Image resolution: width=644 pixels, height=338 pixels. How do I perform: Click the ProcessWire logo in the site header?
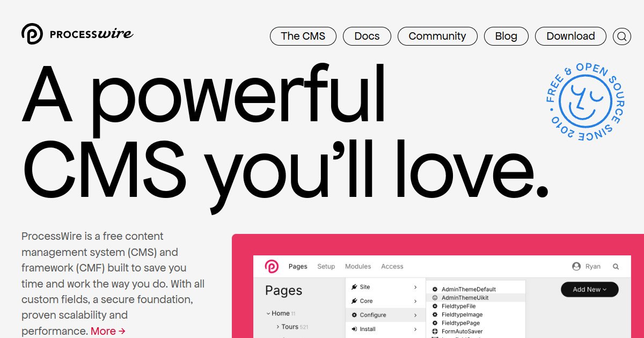coord(77,34)
